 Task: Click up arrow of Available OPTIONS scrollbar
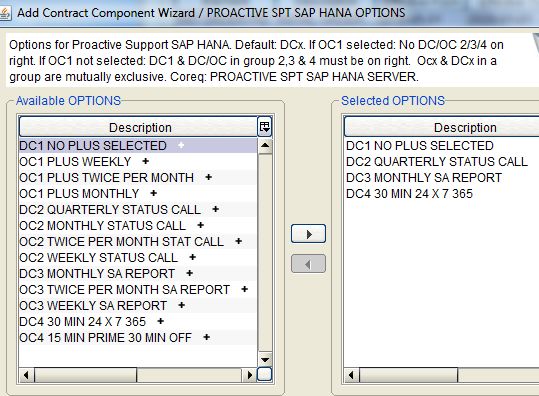tap(265, 146)
